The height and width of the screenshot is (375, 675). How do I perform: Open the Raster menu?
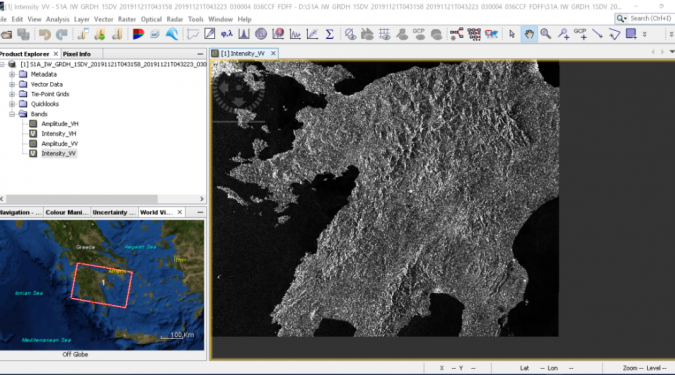pyautogui.click(x=127, y=19)
